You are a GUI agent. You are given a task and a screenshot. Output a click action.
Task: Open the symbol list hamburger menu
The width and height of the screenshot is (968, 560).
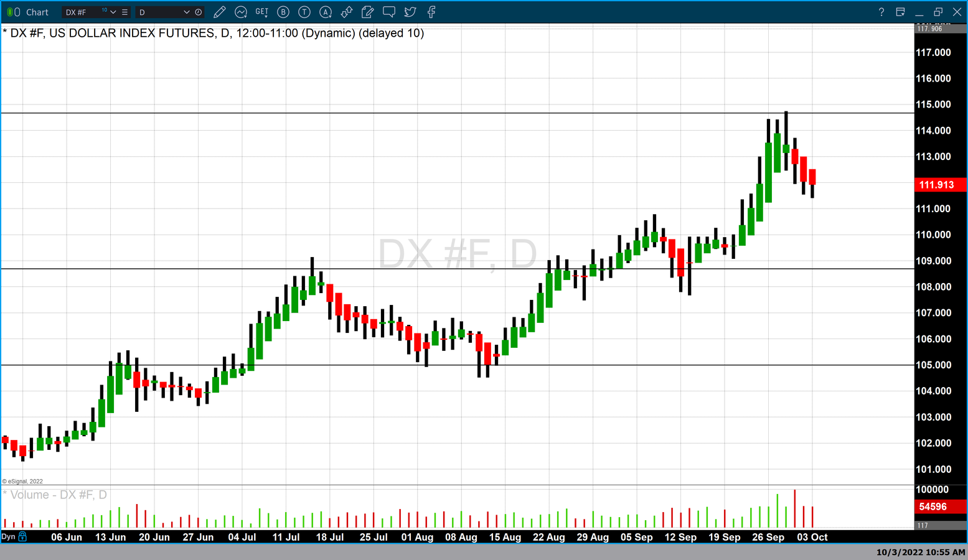pyautogui.click(x=125, y=12)
